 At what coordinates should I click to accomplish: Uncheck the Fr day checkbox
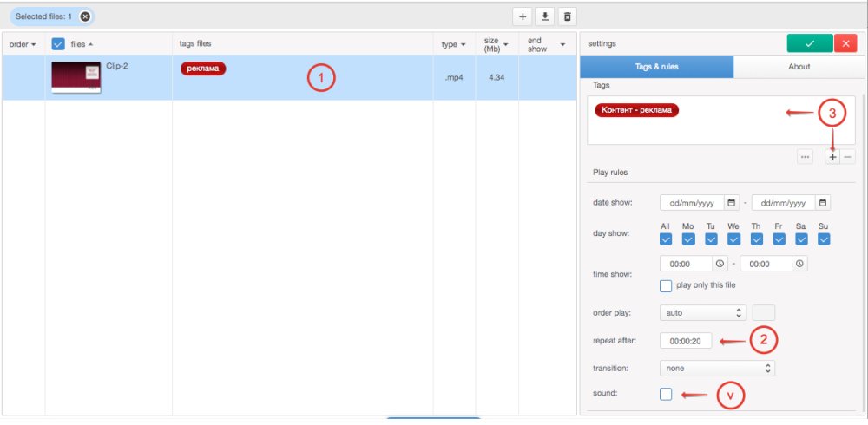(779, 239)
